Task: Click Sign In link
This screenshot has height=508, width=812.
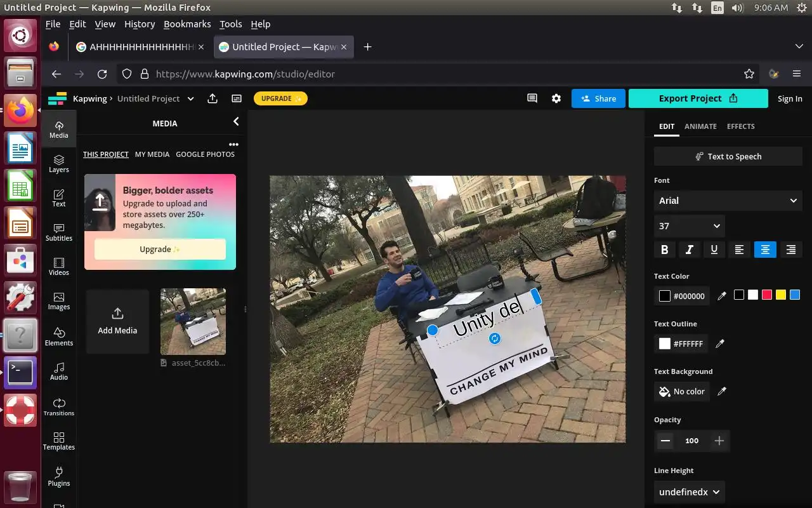Action: click(x=790, y=98)
